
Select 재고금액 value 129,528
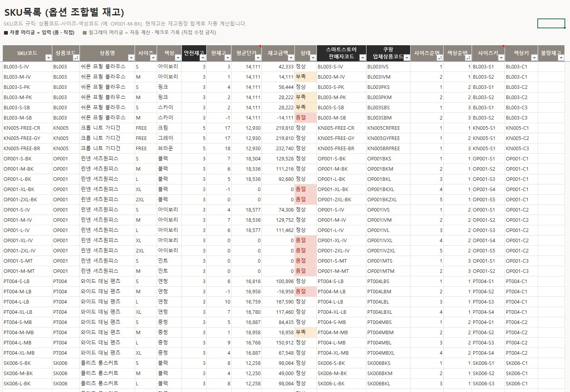tap(278, 159)
